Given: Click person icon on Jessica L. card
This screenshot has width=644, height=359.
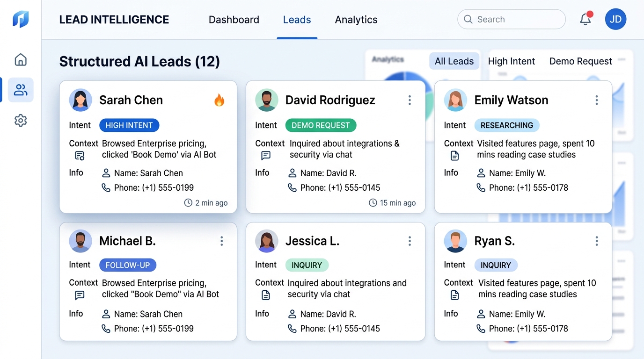Looking at the screenshot, I should pyautogui.click(x=293, y=314).
